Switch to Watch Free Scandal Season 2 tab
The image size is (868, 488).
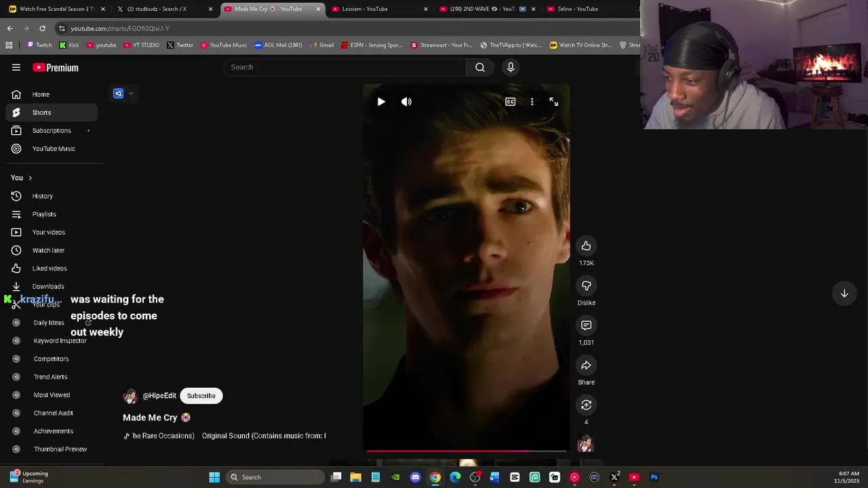point(57,9)
